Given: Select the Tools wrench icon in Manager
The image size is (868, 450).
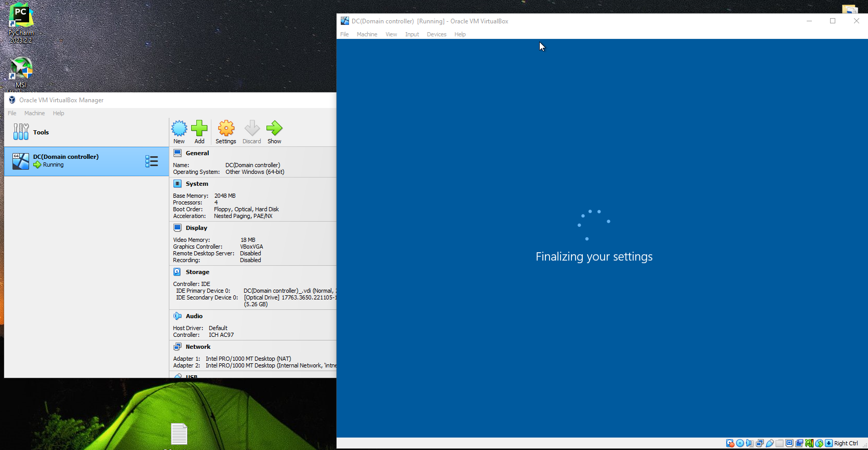Looking at the screenshot, I should 21,132.
